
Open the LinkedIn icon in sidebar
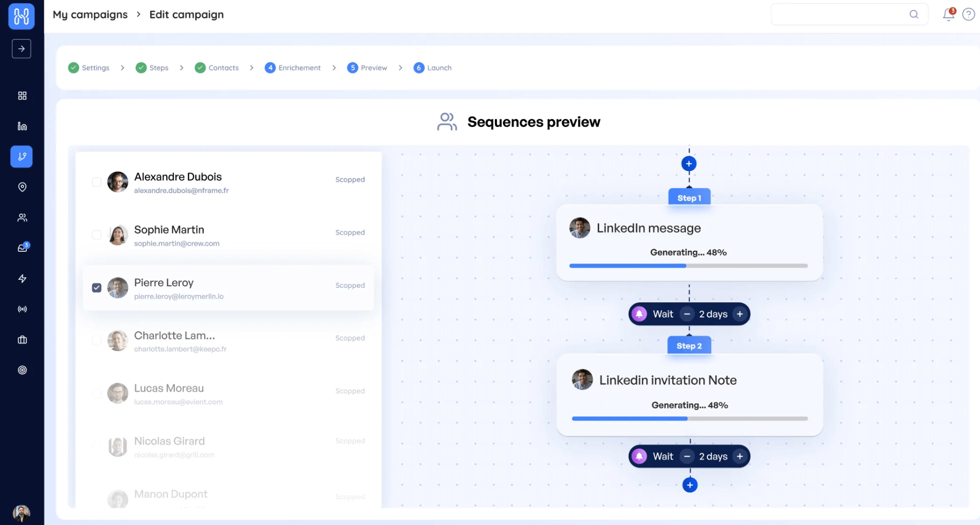click(x=22, y=126)
